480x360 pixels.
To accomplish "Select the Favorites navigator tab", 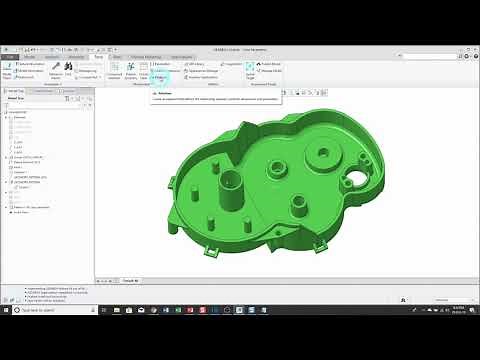I will click(x=67, y=91).
